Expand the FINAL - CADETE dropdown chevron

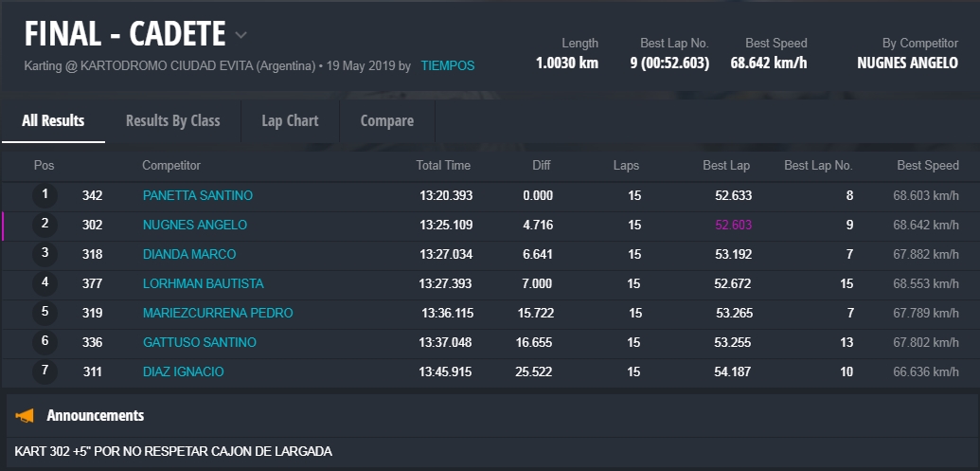(241, 36)
